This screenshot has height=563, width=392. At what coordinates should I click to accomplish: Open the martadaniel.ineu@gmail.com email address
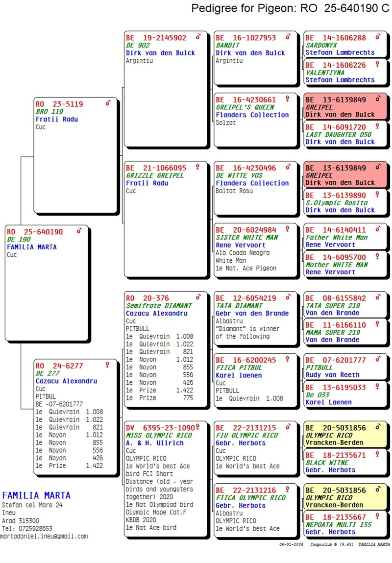44,536
